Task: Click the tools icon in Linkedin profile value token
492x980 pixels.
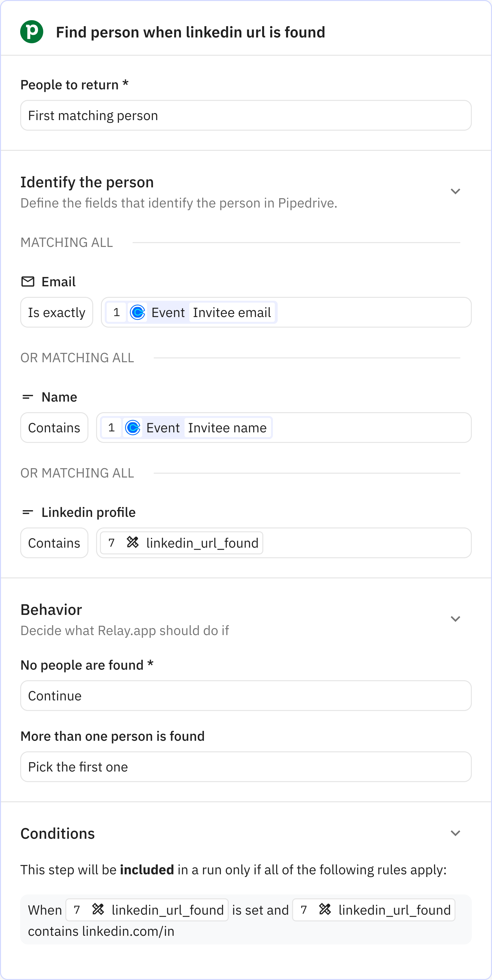Action: pos(132,542)
